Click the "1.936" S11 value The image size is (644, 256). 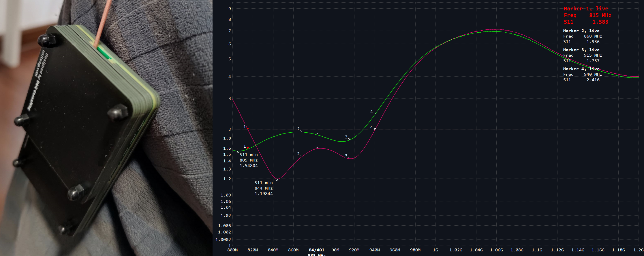click(x=593, y=42)
